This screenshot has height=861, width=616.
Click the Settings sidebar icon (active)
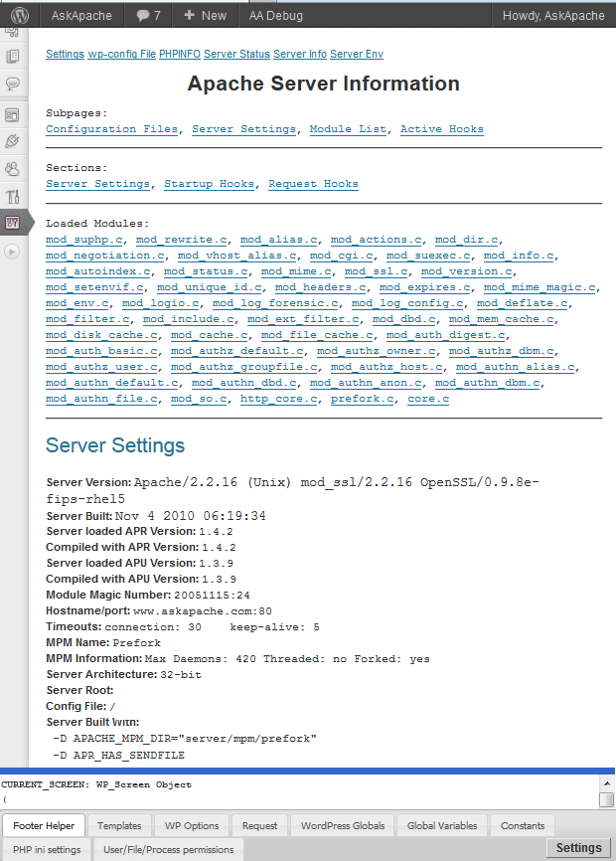(x=13, y=224)
